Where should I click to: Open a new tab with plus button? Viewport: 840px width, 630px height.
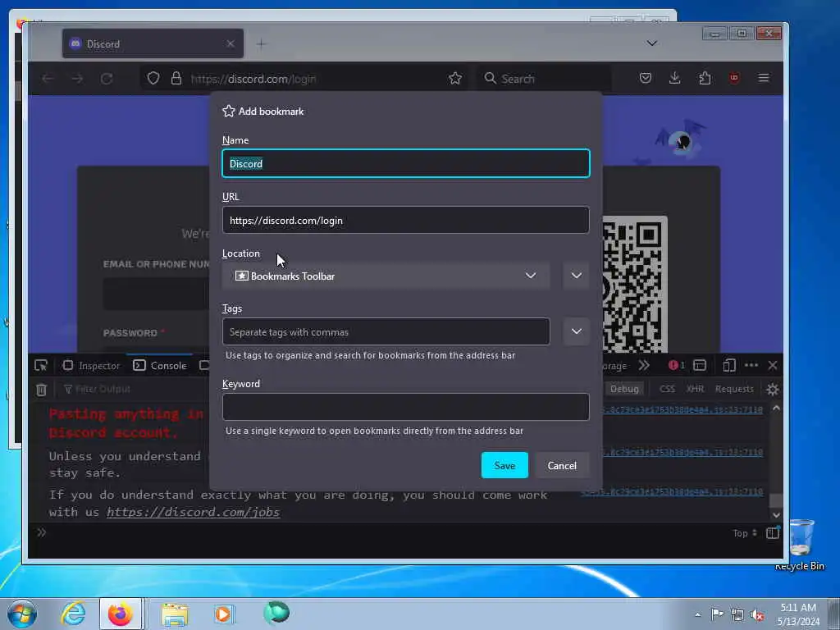[261, 44]
